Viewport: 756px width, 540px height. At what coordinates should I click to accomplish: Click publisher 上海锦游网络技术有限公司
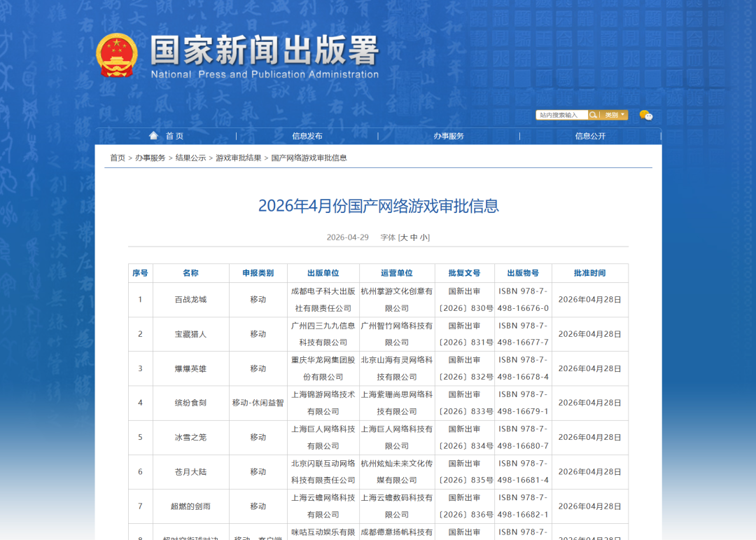(323, 403)
